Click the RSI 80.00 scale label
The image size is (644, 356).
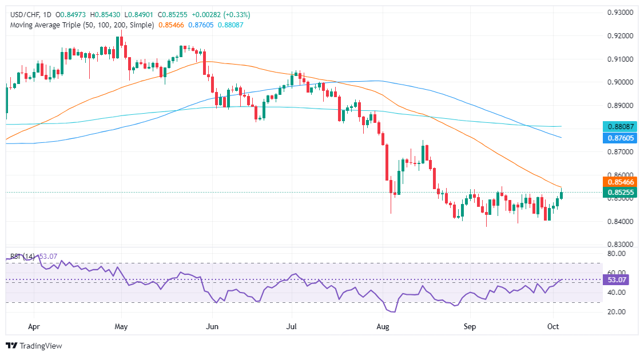tap(617, 254)
